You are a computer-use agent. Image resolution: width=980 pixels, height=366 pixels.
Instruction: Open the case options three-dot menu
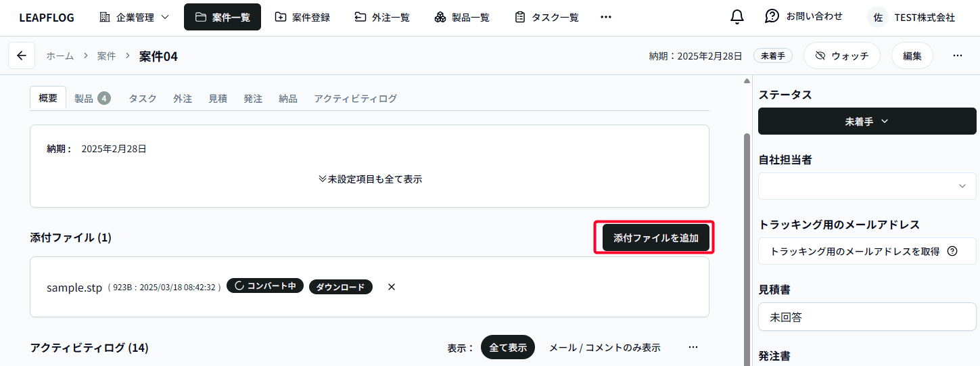pyautogui.click(x=957, y=56)
